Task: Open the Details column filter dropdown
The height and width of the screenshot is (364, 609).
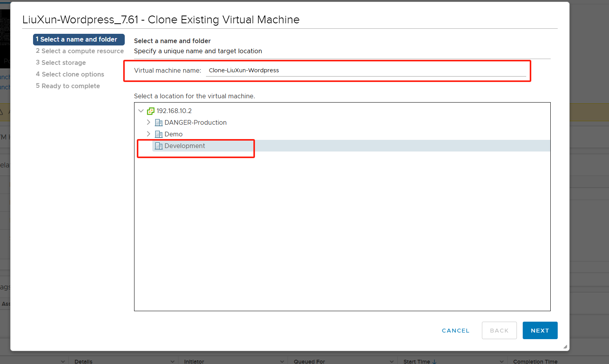Action: pyautogui.click(x=172, y=362)
